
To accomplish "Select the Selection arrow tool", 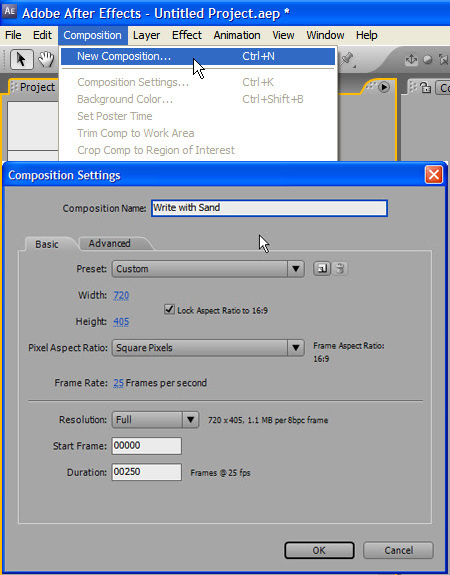I will (21, 59).
